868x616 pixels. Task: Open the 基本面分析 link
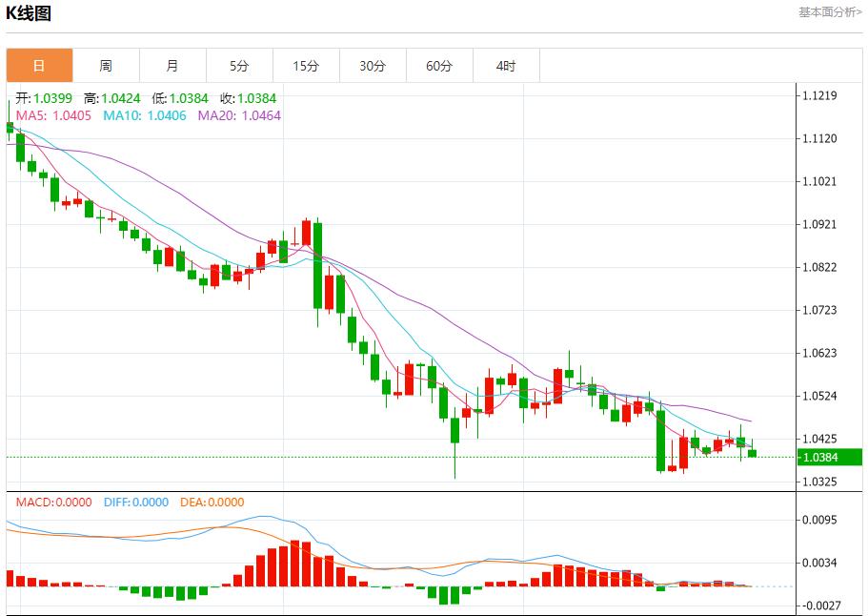pyautogui.click(x=829, y=12)
